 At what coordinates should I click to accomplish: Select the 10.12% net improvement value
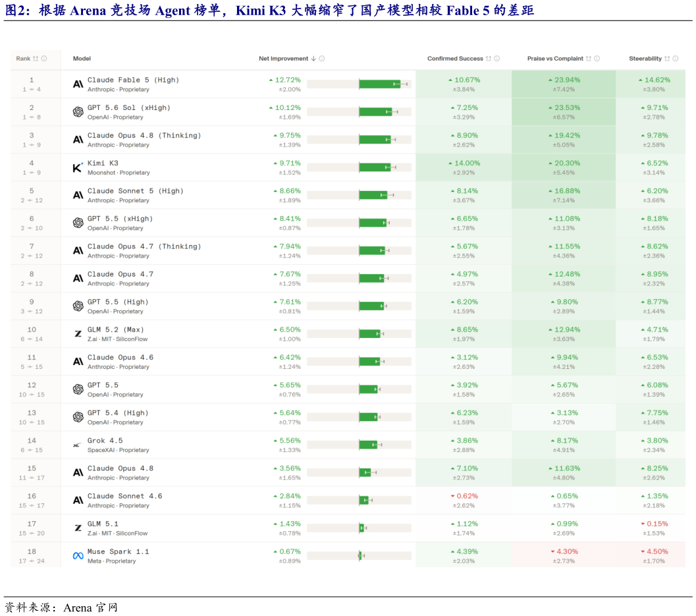point(285,108)
